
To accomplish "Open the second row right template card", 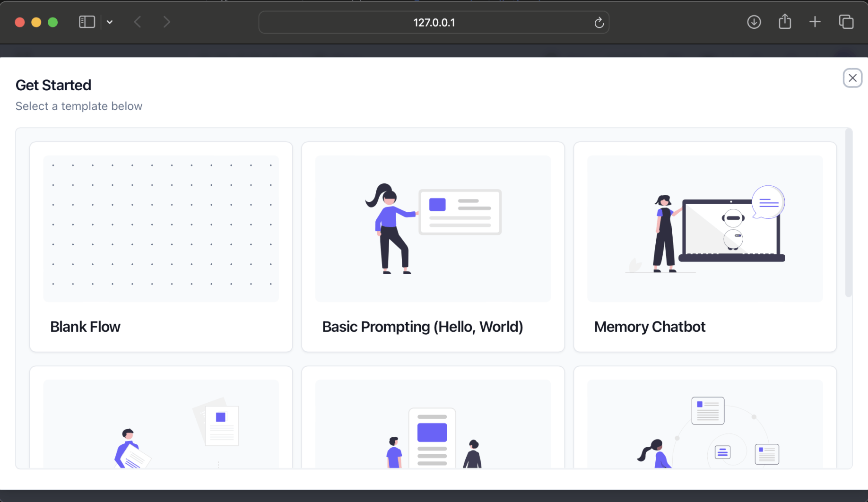I will pos(705,417).
